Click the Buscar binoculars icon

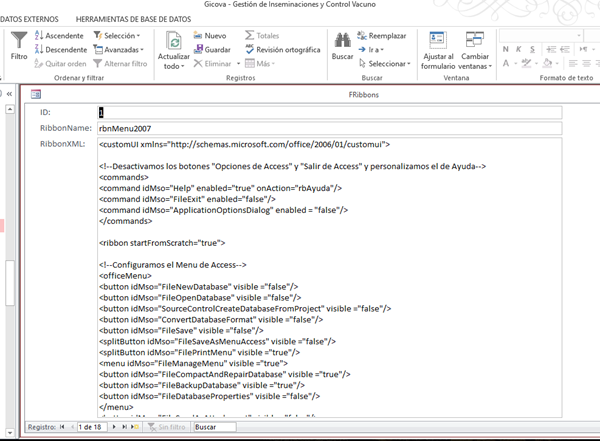tap(342, 41)
